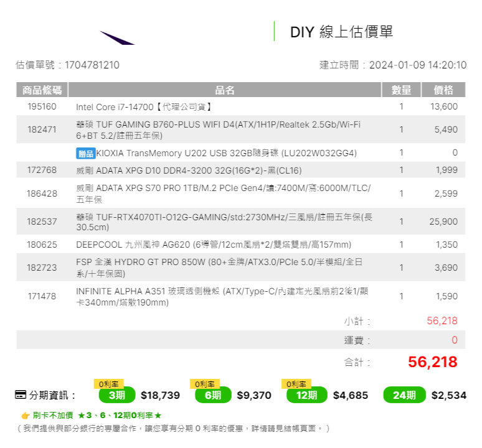Click the 小計 subtotal amount 56,218
This screenshot has width=482, height=448.
(442, 321)
